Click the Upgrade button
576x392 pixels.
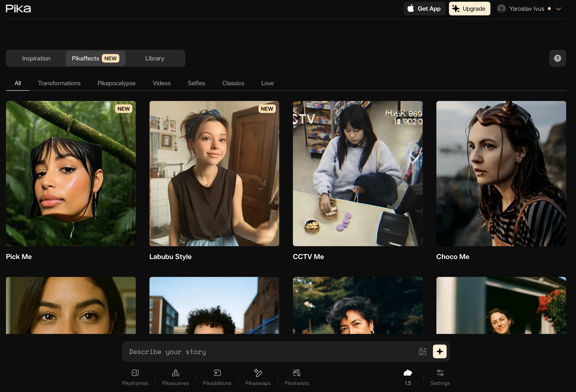tap(469, 9)
